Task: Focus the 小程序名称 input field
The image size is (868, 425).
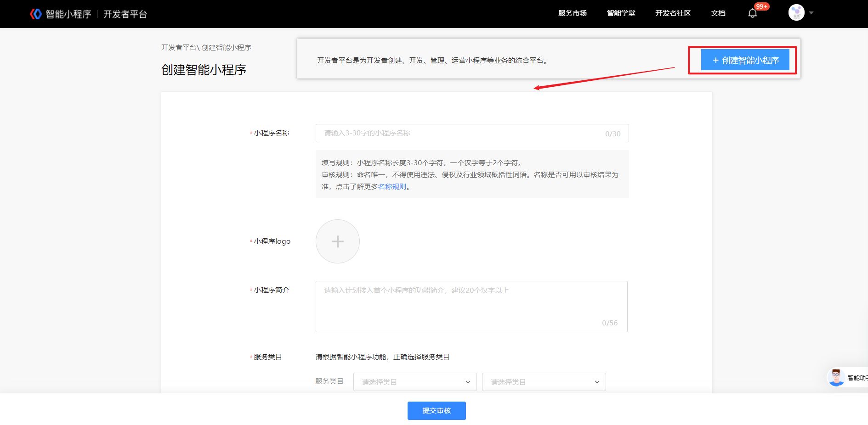Action: [x=472, y=133]
